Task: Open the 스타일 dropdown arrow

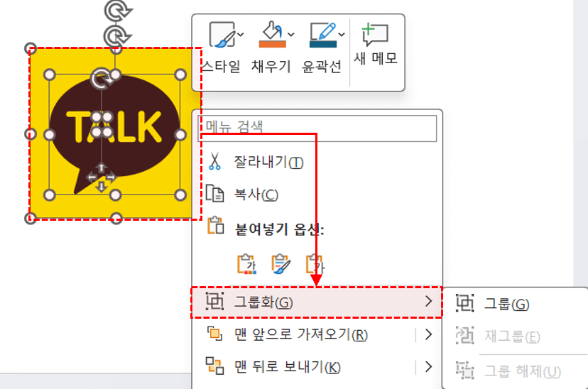Action: tap(241, 35)
